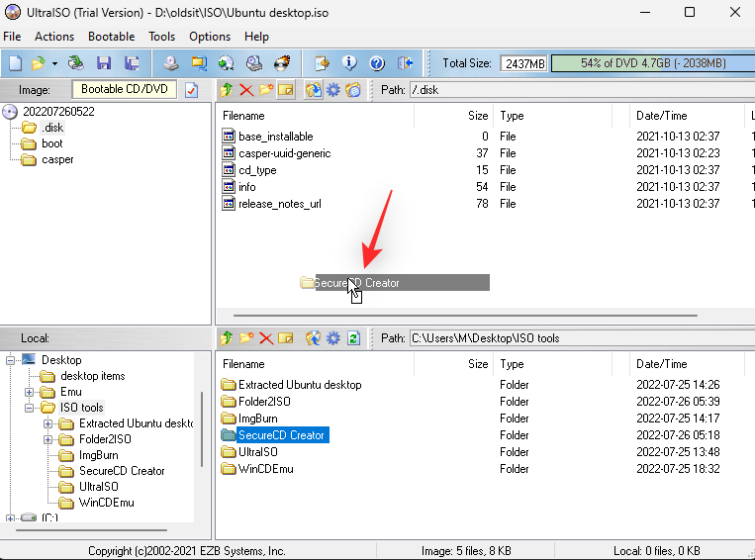Image resolution: width=755 pixels, height=560 pixels.
Task: Open the Bootable menu
Action: tap(111, 37)
